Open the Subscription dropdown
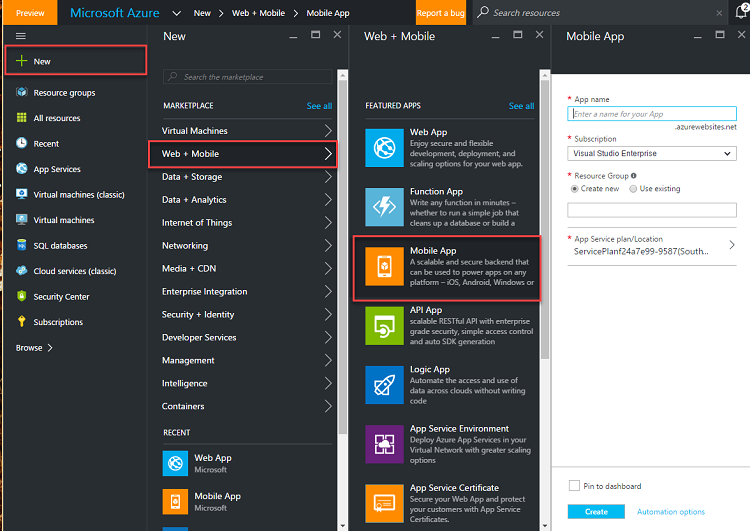The width and height of the screenshot is (750, 531). 652,154
